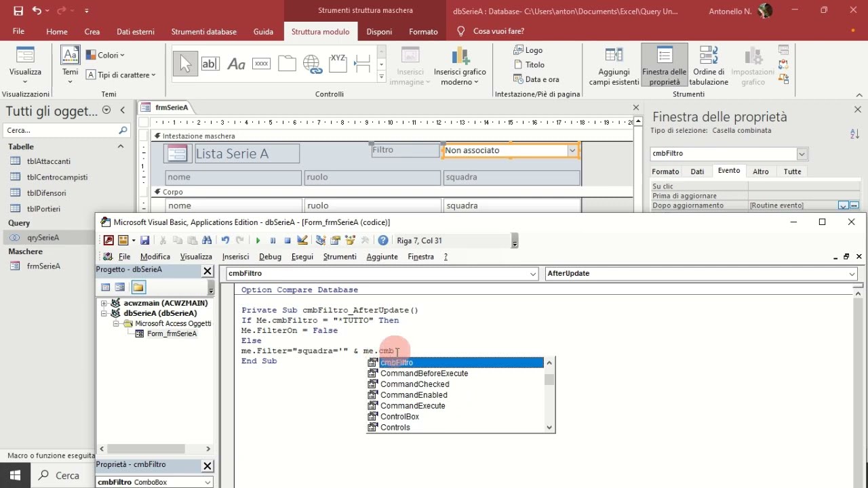
Task: Click the Break pause icon in VBA toolbar
Action: [273, 240]
